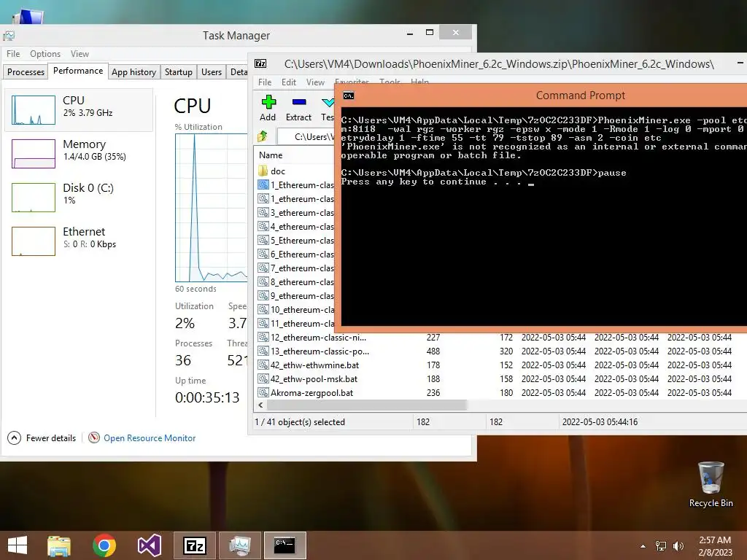
Task: Select Akroma-zergpool.bat file
Action: point(311,392)
